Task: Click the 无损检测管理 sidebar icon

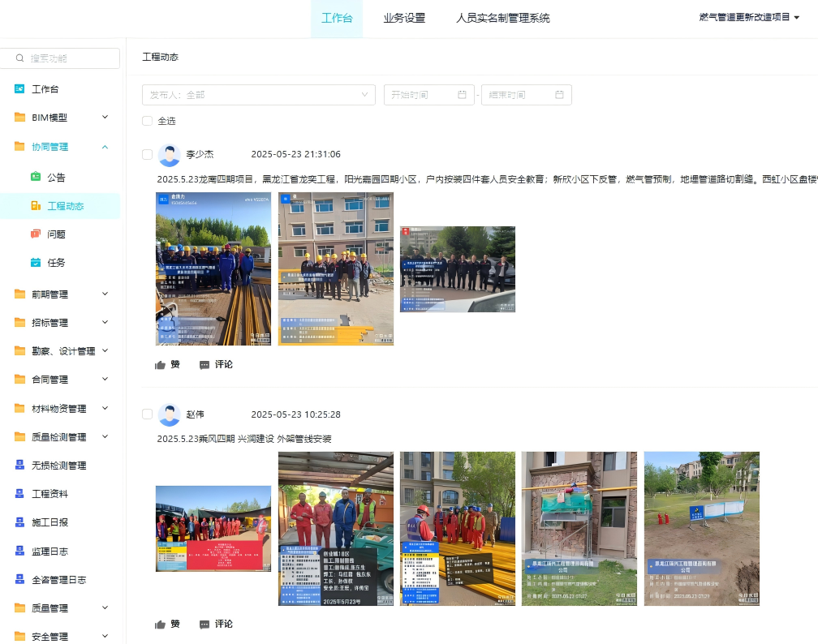Action: (x=20, y=466)
